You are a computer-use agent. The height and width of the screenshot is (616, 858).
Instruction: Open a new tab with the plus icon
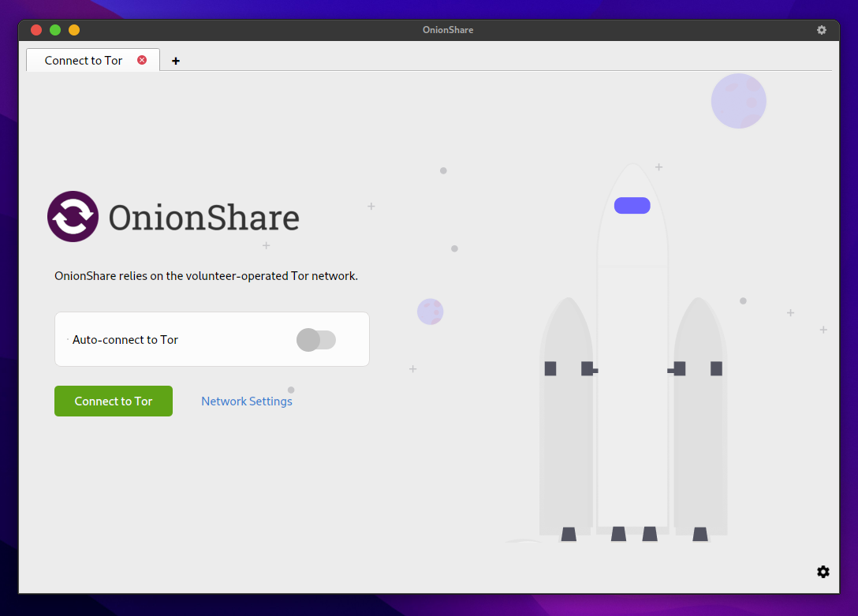[x=176, y=60]
